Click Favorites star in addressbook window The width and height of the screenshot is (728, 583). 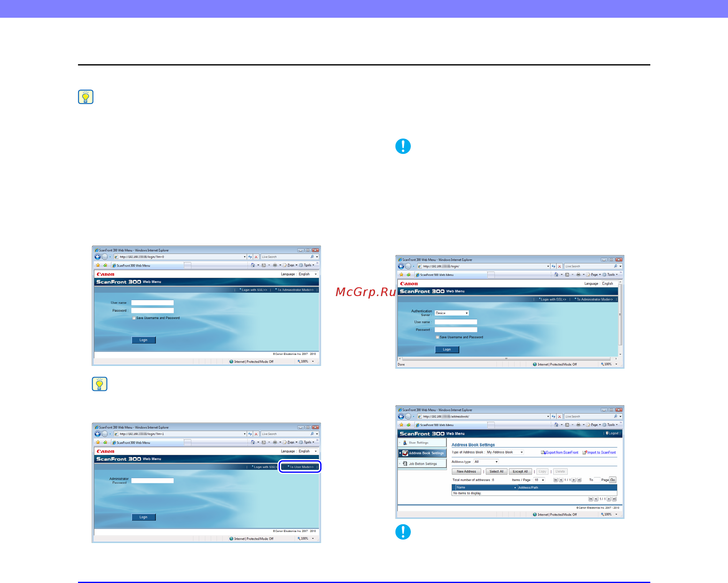tap(401, 425)
